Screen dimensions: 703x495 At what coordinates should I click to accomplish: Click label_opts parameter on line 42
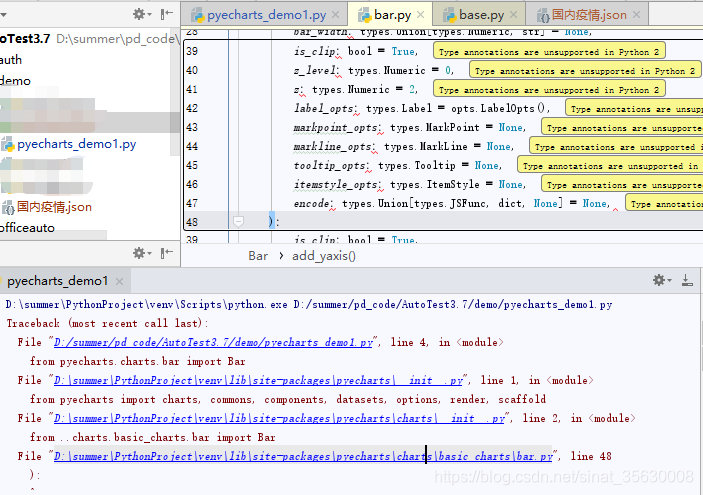[324, 109]
